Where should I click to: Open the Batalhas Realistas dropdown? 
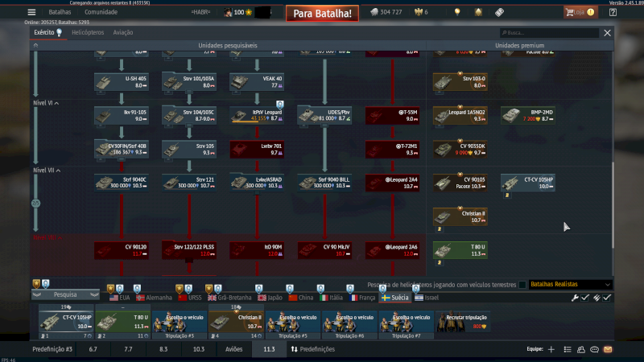(570, 285)
